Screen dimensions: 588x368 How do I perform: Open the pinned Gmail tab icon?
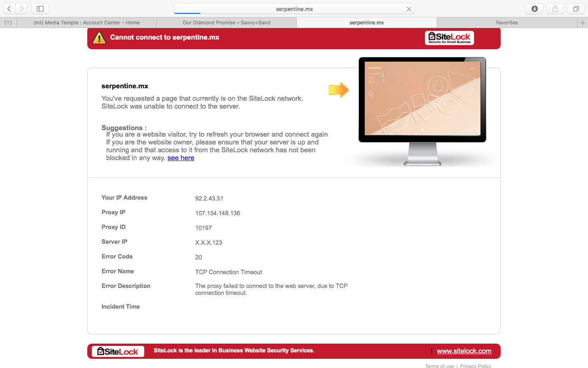point(8,23)
